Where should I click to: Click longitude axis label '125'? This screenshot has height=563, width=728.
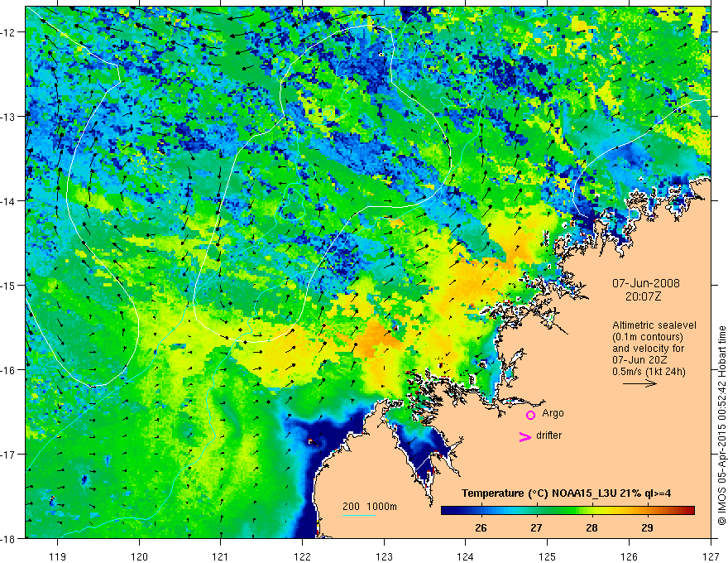[548, 556]
